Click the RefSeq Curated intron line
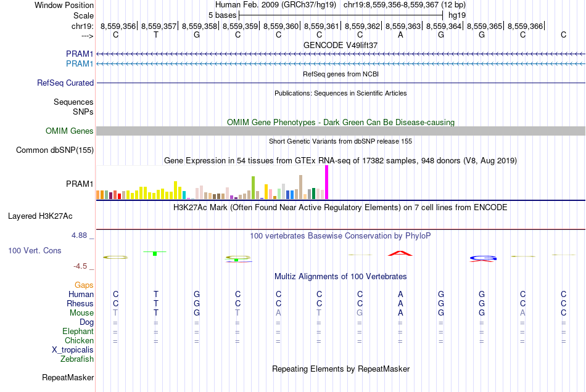 340,83
